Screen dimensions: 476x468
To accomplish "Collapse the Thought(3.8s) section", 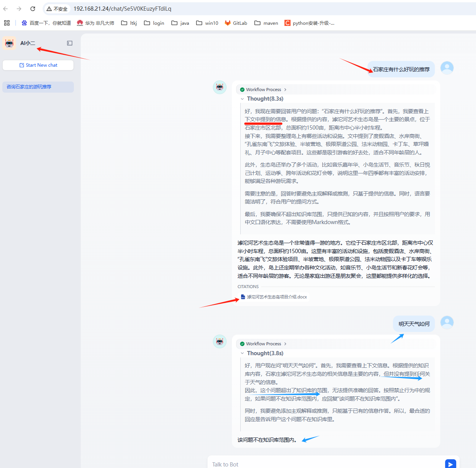I will pos(242,353).
